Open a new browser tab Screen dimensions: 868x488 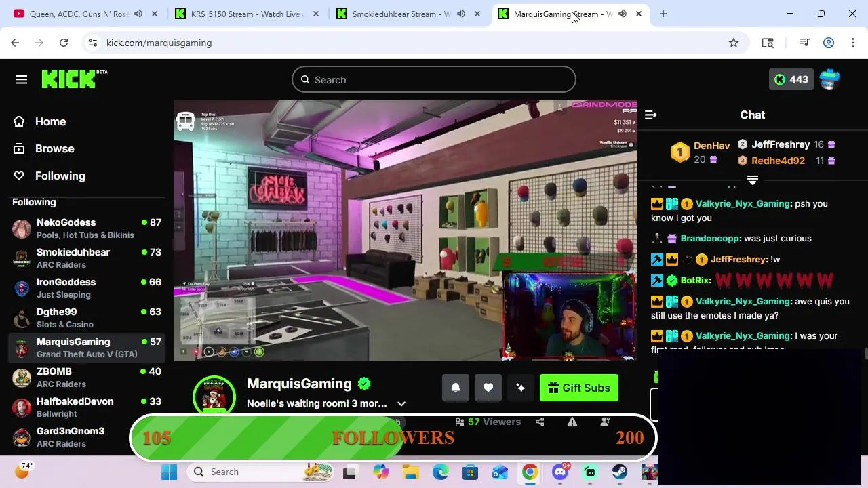(x=663, y=14)
